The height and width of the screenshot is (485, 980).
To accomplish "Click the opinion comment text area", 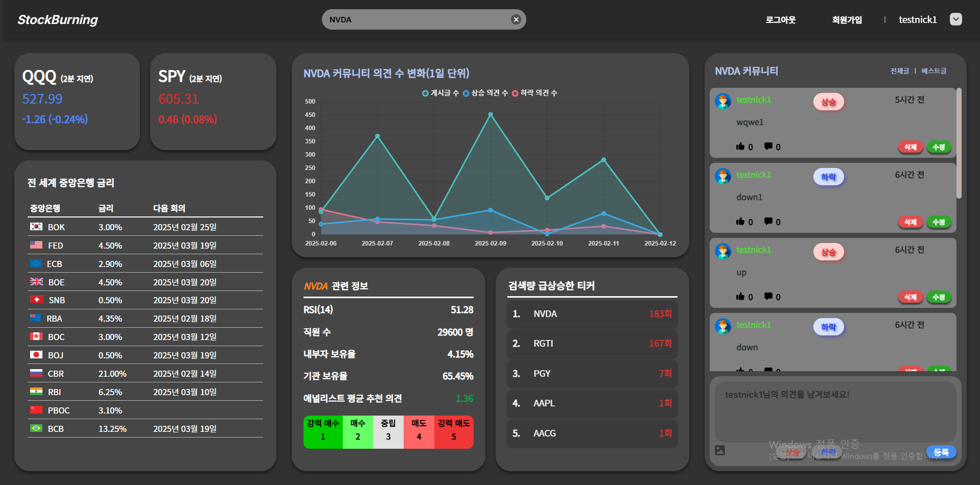I will click(835, 411).
